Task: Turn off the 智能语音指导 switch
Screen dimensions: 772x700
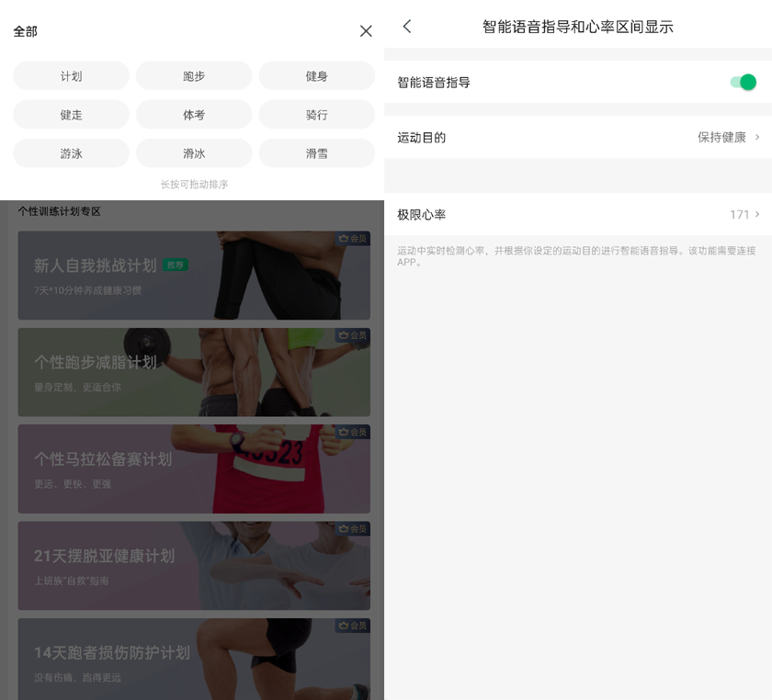Action: pyautogui.click(x=744, y=82)
